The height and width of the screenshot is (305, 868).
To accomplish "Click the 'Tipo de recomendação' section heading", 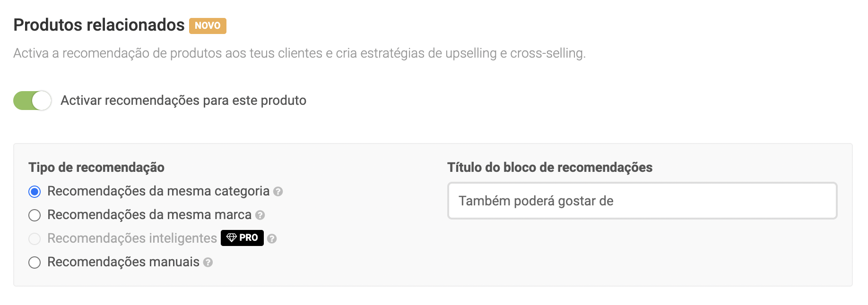I will [x=96, y=168].
